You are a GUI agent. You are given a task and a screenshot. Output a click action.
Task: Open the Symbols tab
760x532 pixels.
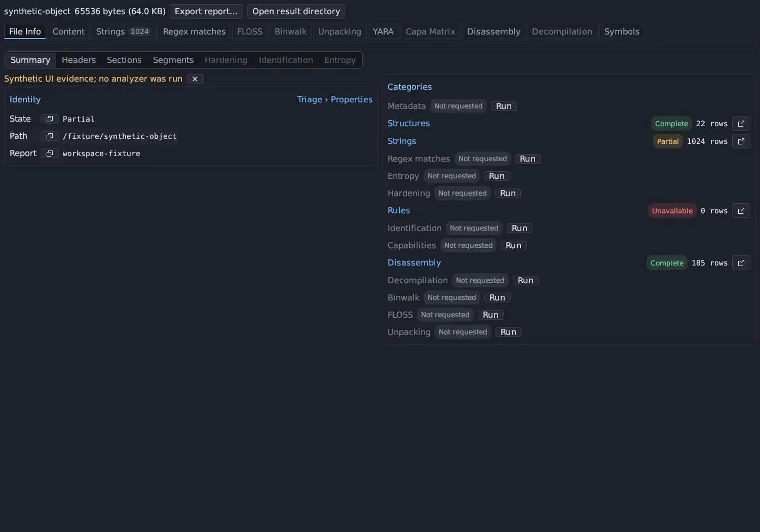[622, 31]
